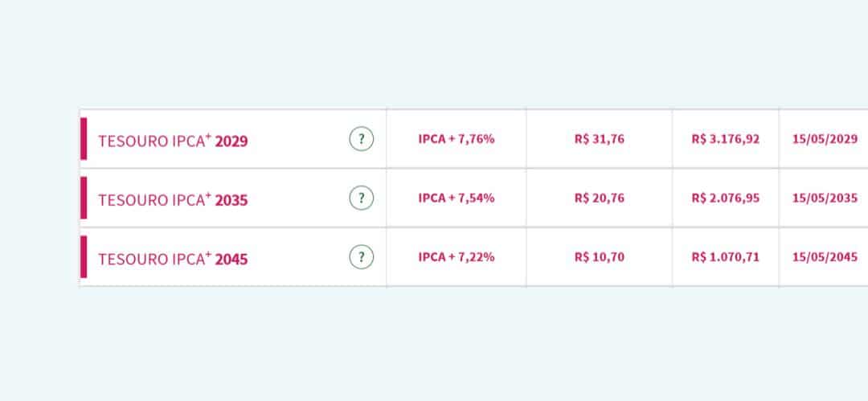
Task: Choose the Tesouro IPCA+ 2045 title
Action: [x=173, y=259]
